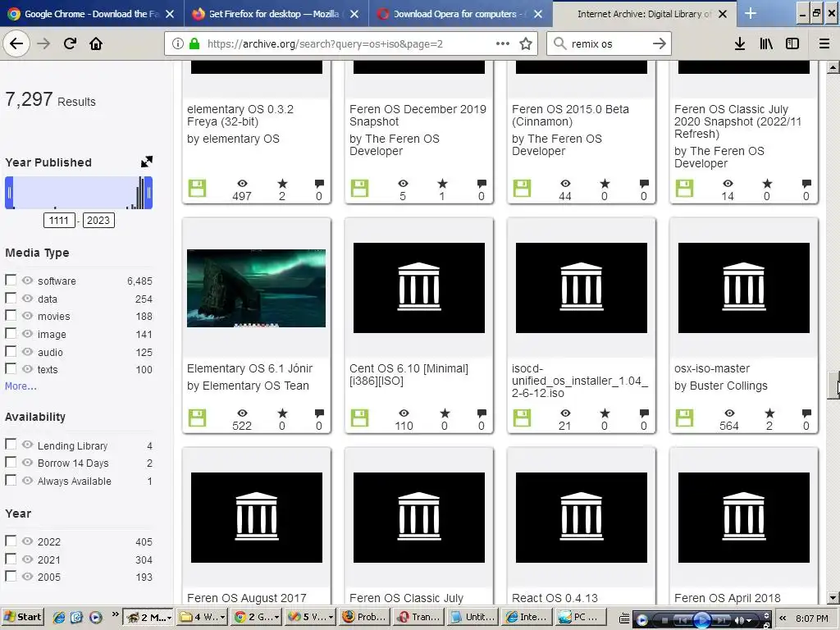
Task: Click software floppy icon on elementary OS 0.3.2
Action: [197, 189]
